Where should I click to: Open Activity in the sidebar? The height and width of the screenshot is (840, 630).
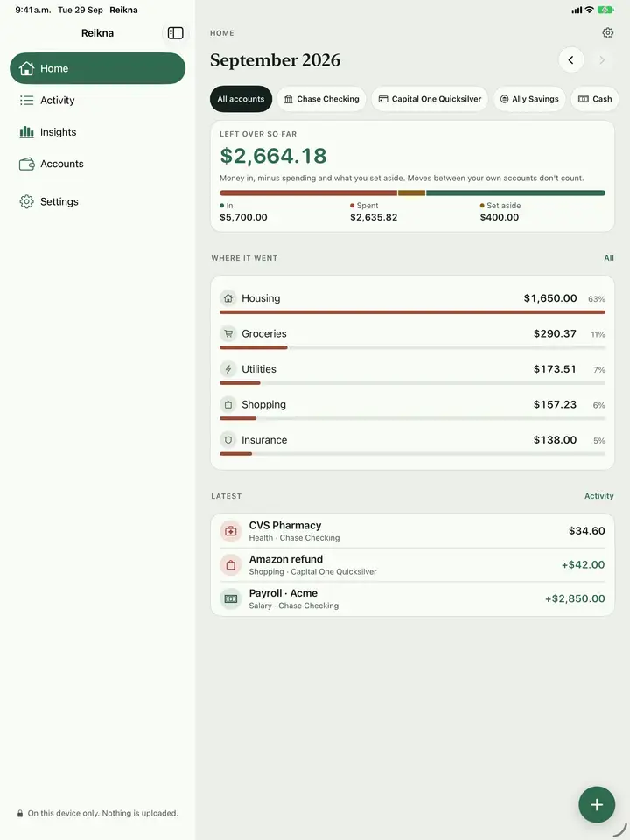point(97,100)
